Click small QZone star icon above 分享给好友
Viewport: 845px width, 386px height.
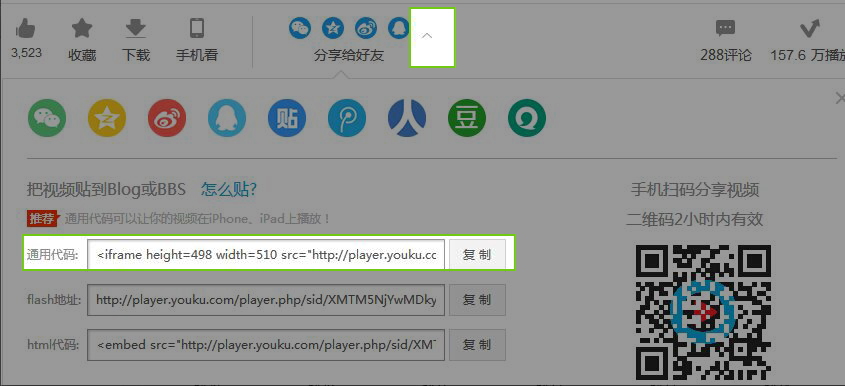pos(333,27)
